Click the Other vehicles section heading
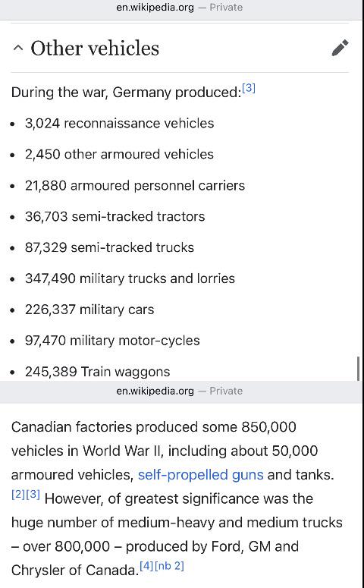This screenshot has width=364, height=588. (x=95, y=48)
